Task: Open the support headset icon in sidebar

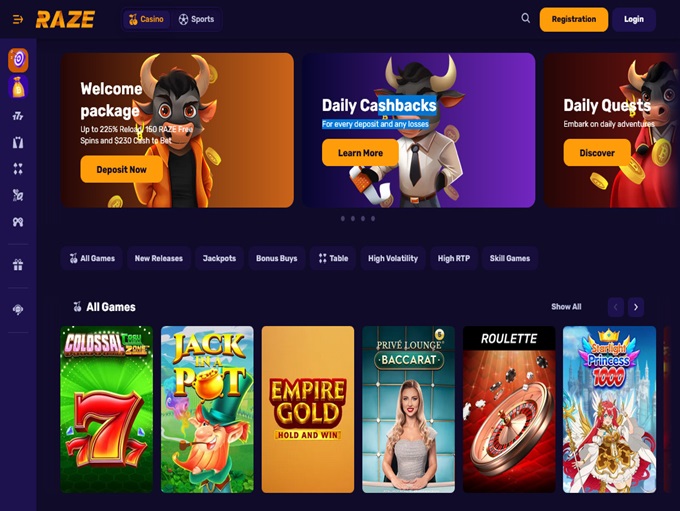Action: 18,310
